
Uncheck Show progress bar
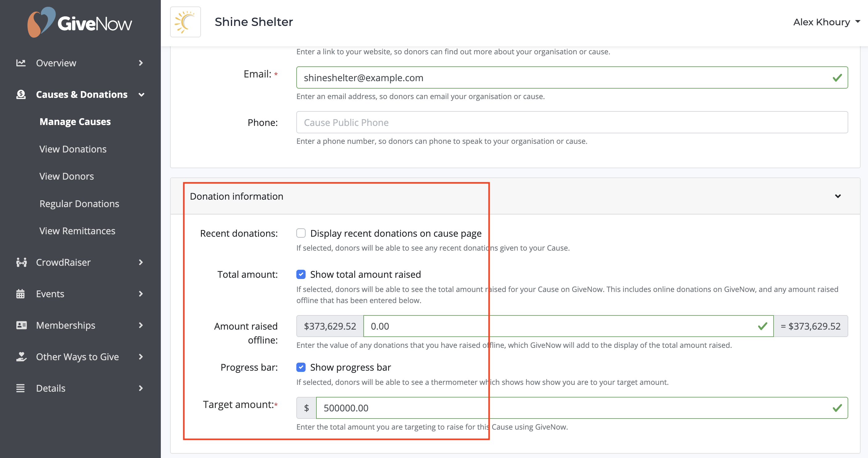pyautogui.click(x=301, y=367)
